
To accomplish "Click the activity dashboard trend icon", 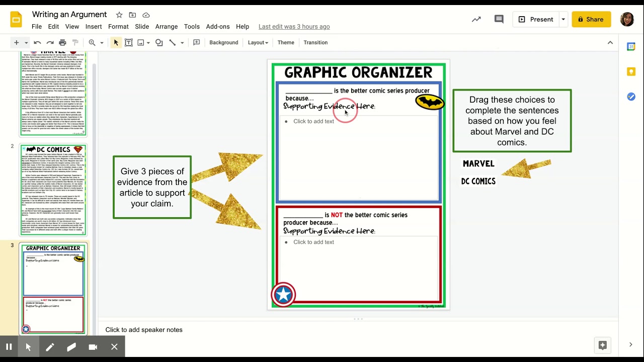I will (x=476, y=20).
